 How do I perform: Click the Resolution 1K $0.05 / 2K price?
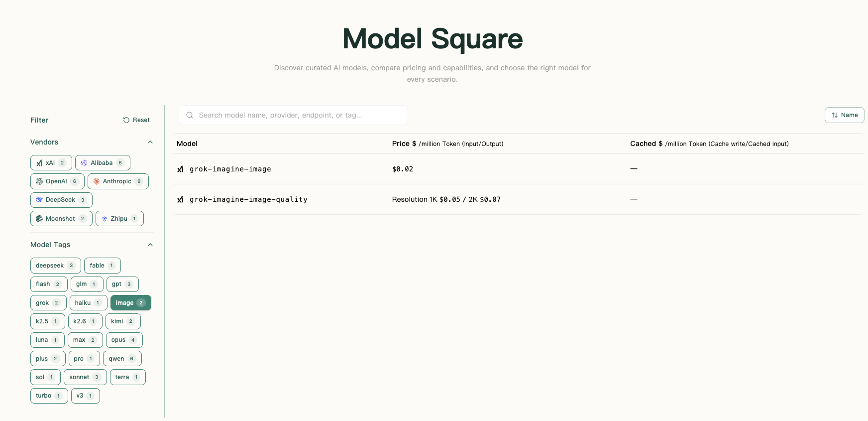coord(446,199)
